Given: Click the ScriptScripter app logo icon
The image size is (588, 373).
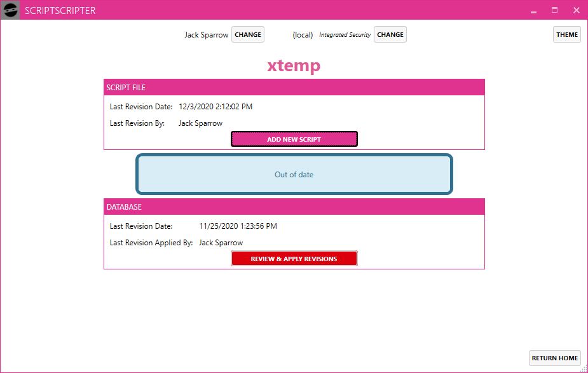Looking at the screenshot, I should (x=10, y=10).
